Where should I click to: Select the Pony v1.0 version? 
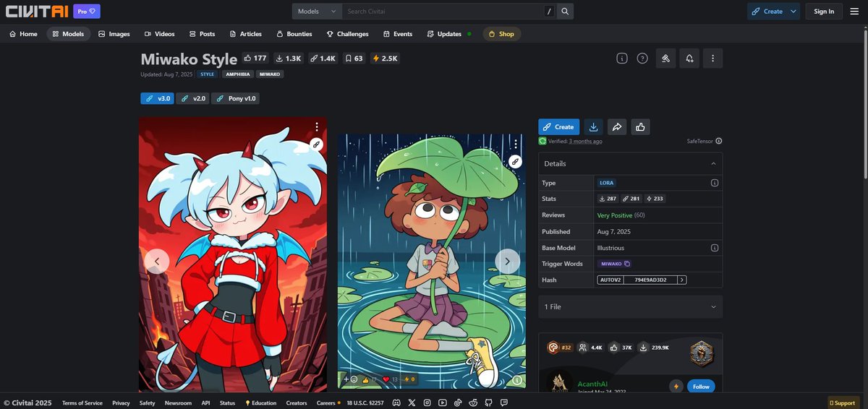tap(235, 98)
